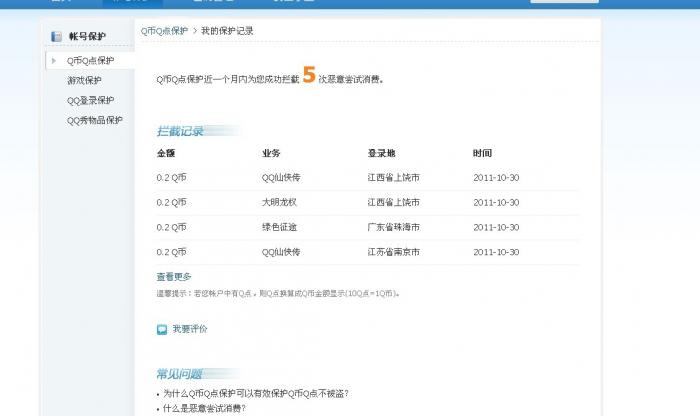The width and height of the screenshot is (700, 416).
Task: Open 游戏保护 in the sidebar
Action: click(x=84, y=80)
